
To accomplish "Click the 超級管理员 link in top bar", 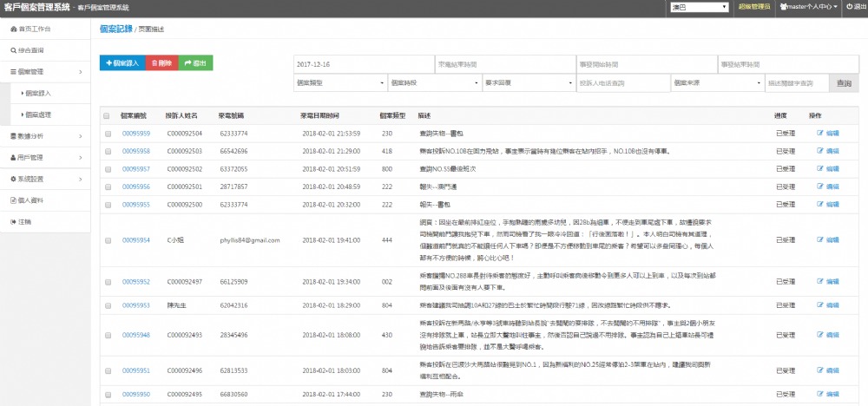I will pyautogui.click(x=754, y=7).
